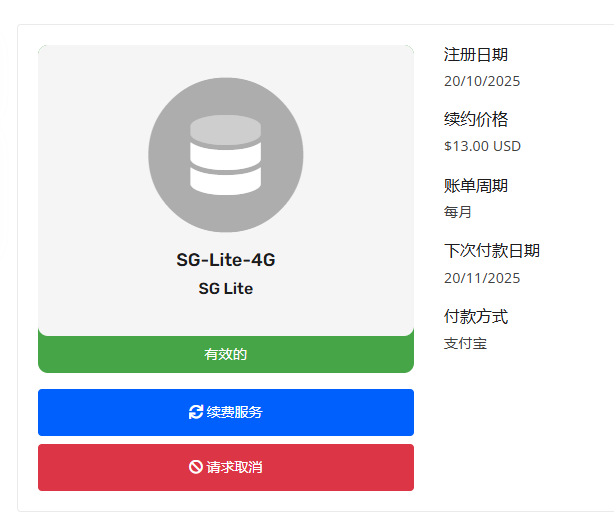The width and height of the screenshot is (614, 520).
Task: Click the refresh icon on the renew button
Action: point(196,412)
